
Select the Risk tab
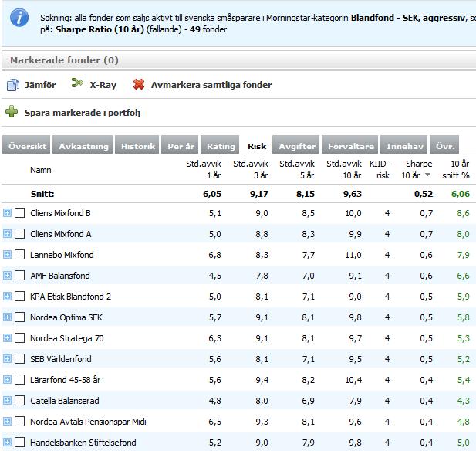click(x=256, y=145)
